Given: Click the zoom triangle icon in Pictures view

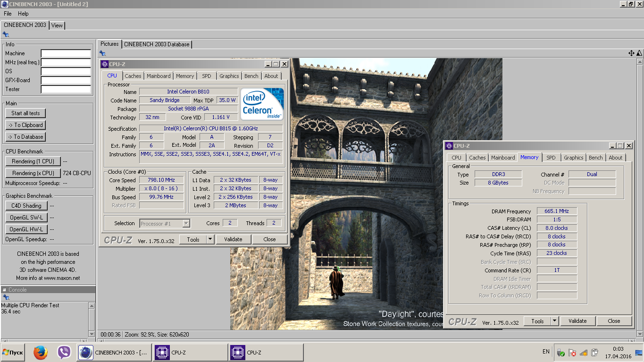Looking at the screenshot, I should pyautogui.click(x=639, y=53).
